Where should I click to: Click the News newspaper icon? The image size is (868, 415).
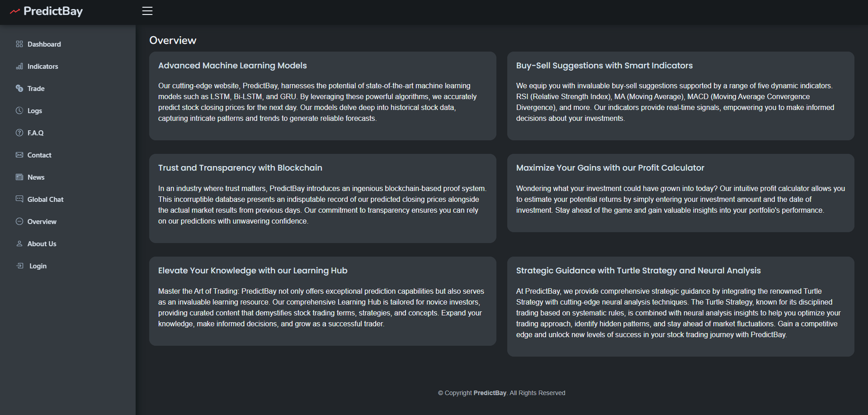click(19, 177)
